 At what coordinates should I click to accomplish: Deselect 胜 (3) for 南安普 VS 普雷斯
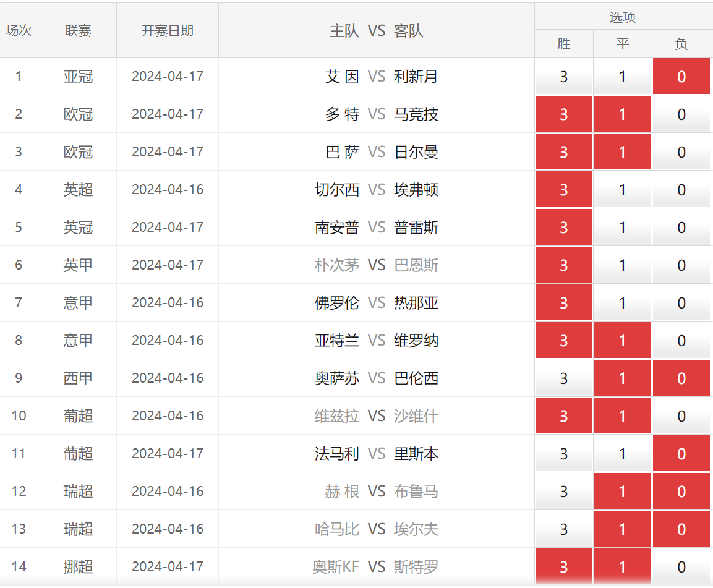[x=564, y=228]
